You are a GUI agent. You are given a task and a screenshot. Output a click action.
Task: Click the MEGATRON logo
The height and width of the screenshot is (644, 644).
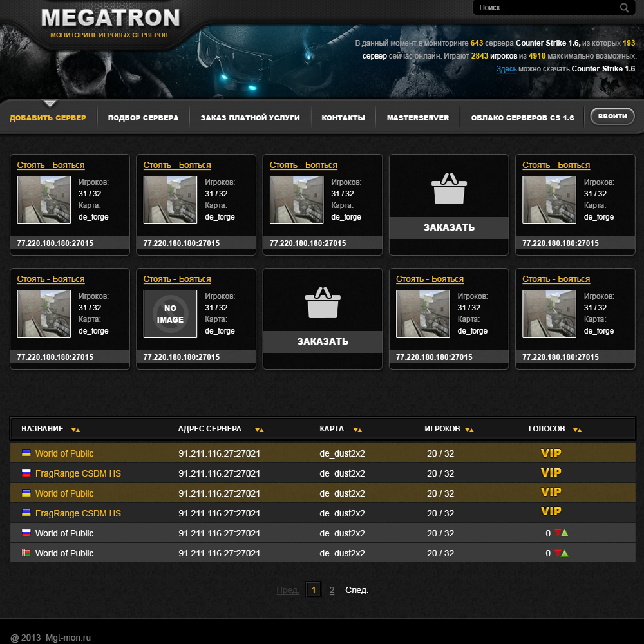(111, 18)
